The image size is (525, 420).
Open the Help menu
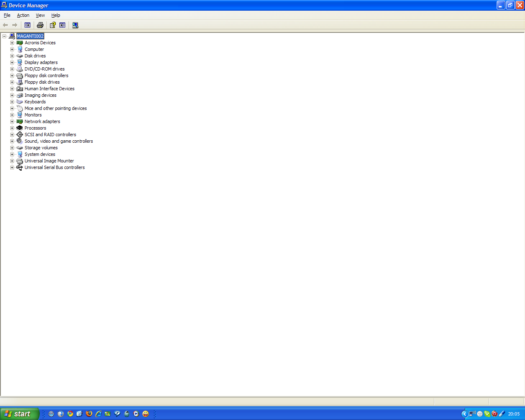coord(56,15)
